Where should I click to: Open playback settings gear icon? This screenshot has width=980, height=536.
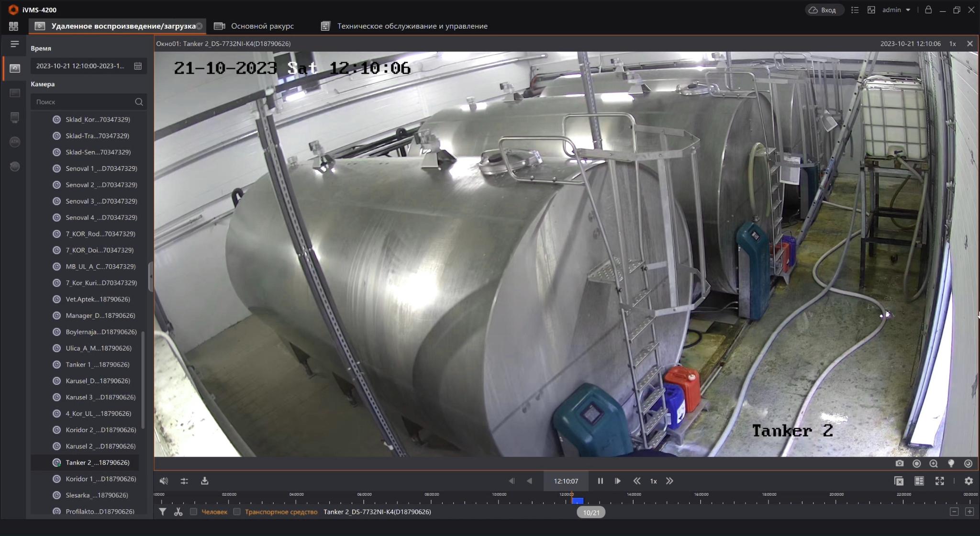969,481
